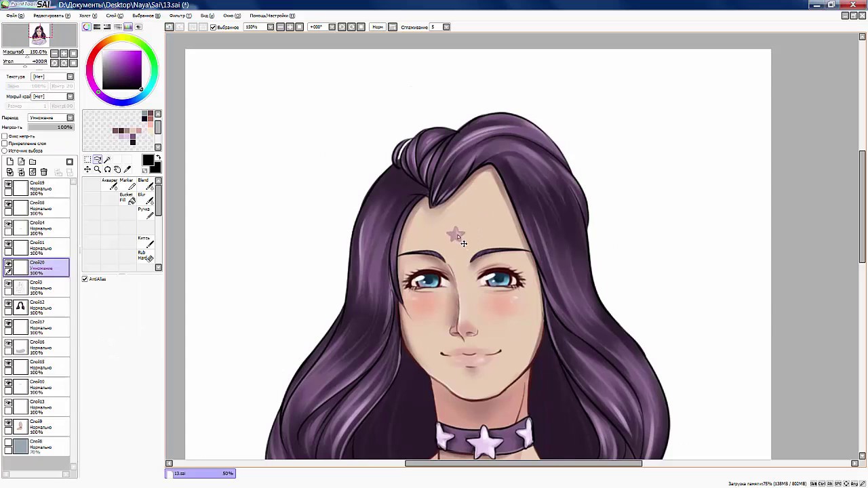Viewport: 868px width, 488px height.
Task: Select layer Слой3
Action: (37, 287)
